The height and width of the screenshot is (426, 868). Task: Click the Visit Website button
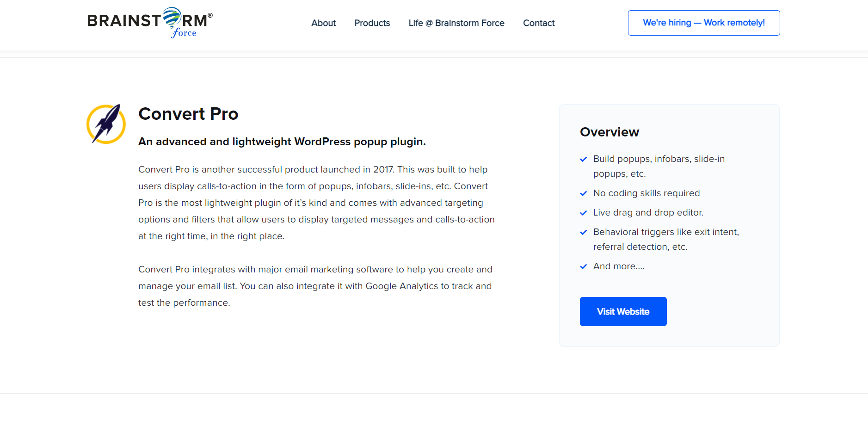(623, 311)
